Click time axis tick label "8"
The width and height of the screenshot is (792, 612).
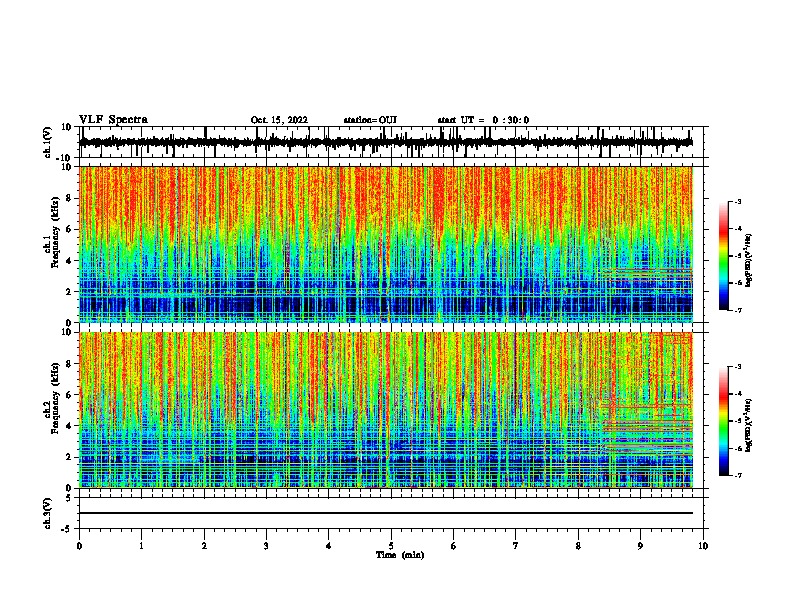[578, 546]
